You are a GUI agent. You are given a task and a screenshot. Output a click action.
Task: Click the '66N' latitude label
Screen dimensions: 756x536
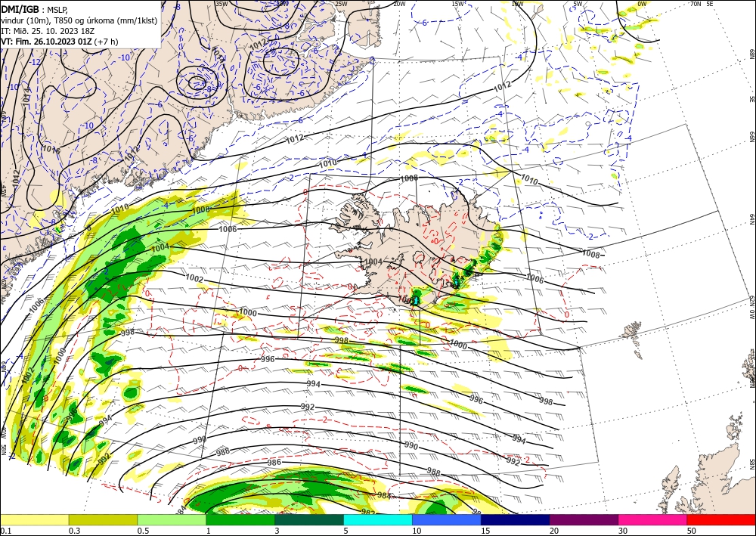coord(751,138)
